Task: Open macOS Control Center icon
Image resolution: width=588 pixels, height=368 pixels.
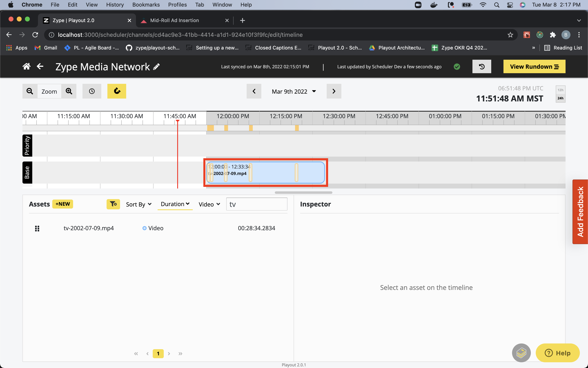Action: 510,5
